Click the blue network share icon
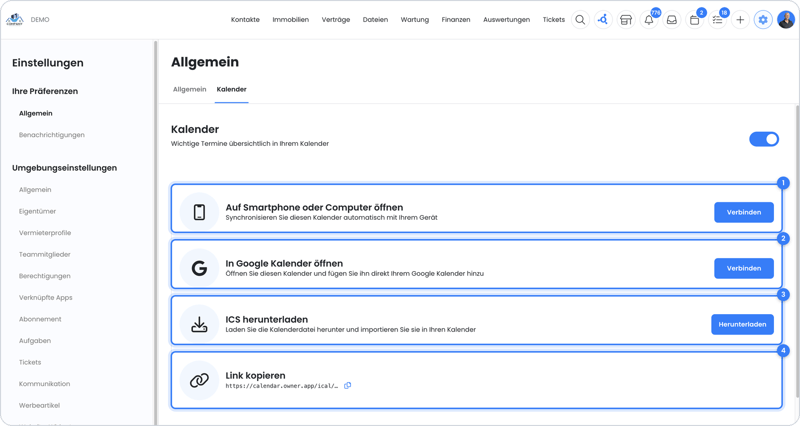This screenshot has height=426, width=800. pos(603,20)
